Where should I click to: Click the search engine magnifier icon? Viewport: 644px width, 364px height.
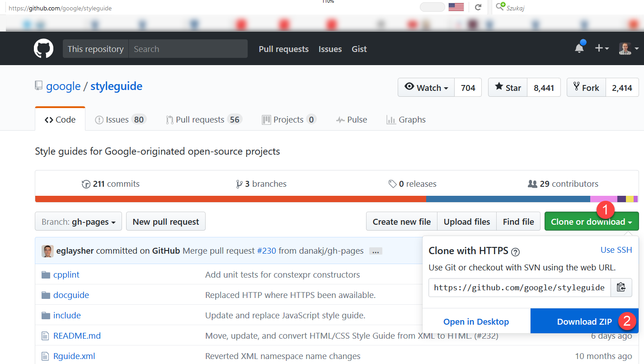pyautogui.click(x=500, y=7)
